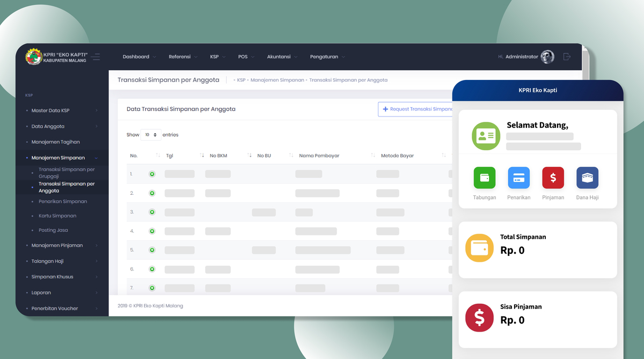The height and width of the screenshot is (359, 644).
Task: Click the member ID card icon
Action: pos(486,136)
